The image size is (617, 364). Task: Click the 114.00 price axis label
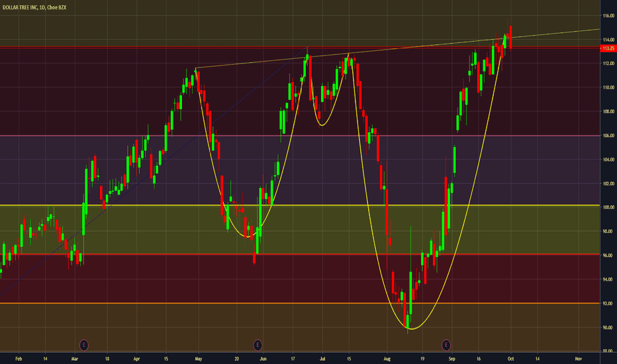pyautogui.click(x=608, y=40)
